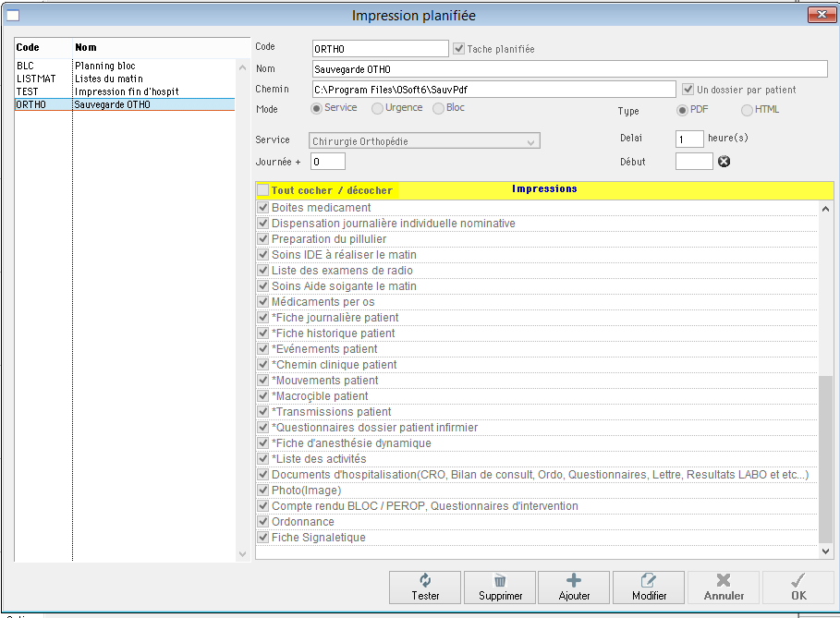Screen dimensions: 840x618
Task: Select the Bloc mode radio button
Action: [x=438, y=109]
